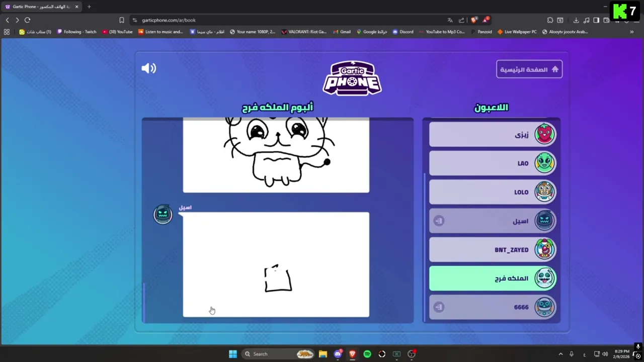Image resolution: width=644 pixels, height=362 pixels.
Task: Select player زيزي in the list
Action: point(493,134)
